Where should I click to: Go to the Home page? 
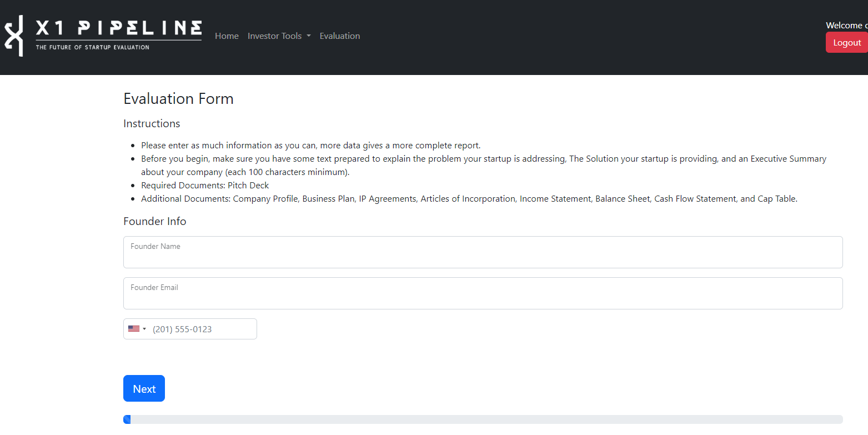point(227,36)
